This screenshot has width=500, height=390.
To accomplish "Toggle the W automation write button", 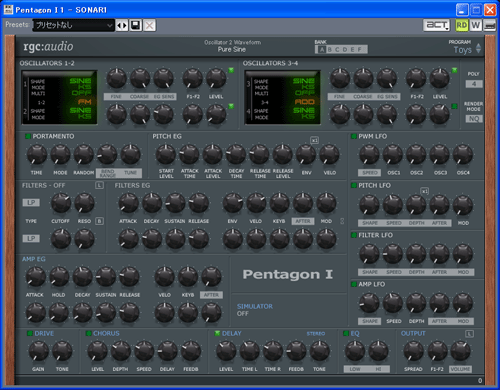I will click(x=476, y=25).
